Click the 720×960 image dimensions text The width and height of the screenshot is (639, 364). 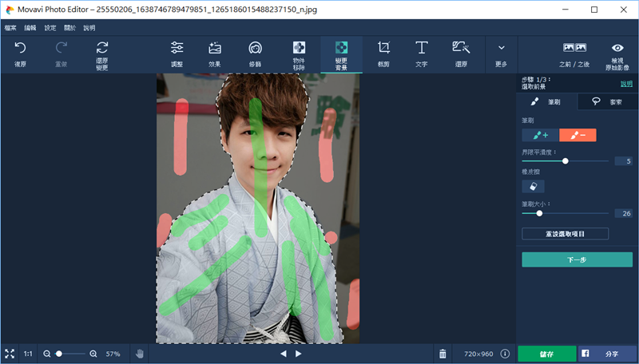[478, 354]
